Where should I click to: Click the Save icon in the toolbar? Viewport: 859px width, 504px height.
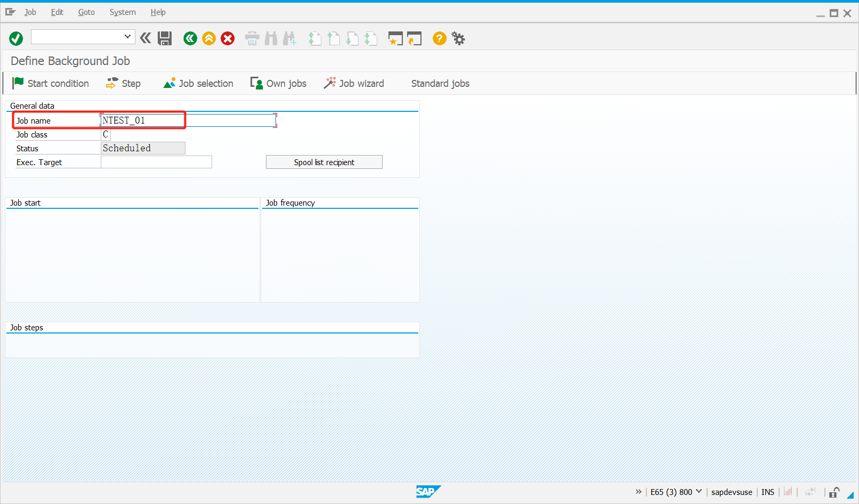tap(165, 38)
